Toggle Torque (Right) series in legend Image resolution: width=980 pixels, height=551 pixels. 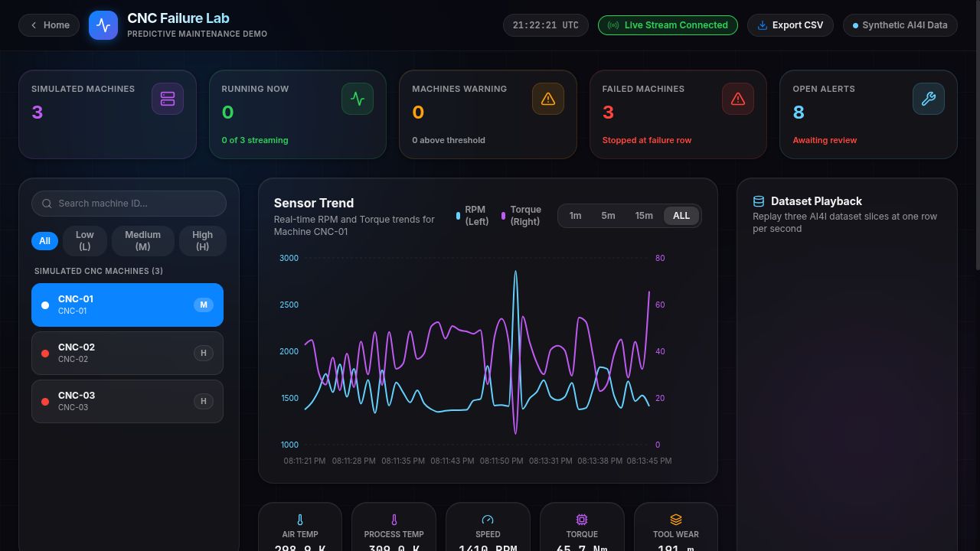521,216
